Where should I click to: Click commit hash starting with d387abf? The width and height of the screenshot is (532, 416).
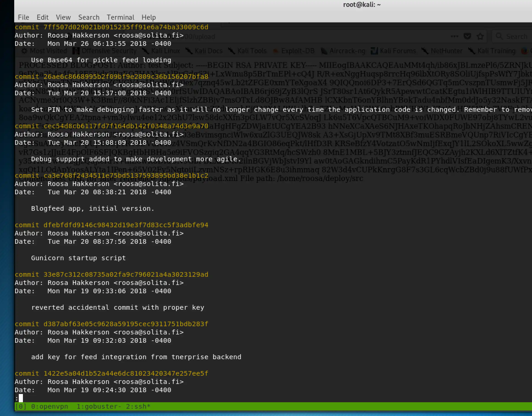126,324
